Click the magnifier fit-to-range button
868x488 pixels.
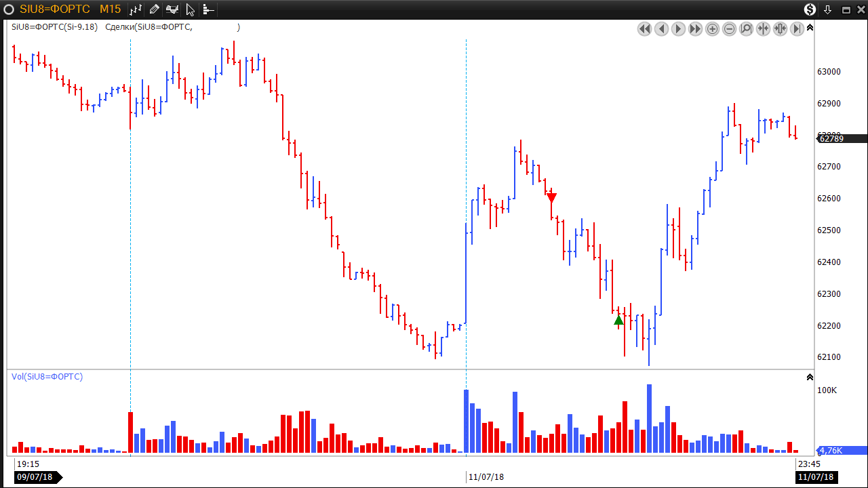(746, 28)
